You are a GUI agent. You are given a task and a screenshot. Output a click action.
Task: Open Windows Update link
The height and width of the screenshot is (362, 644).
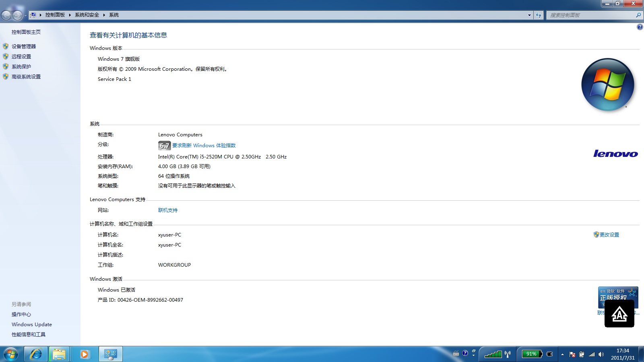click(32, 325)
